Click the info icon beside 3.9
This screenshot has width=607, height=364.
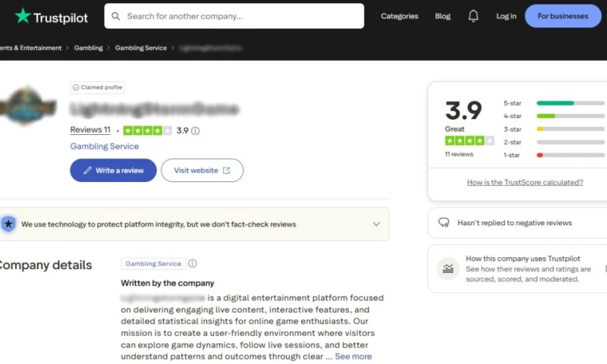195,130
